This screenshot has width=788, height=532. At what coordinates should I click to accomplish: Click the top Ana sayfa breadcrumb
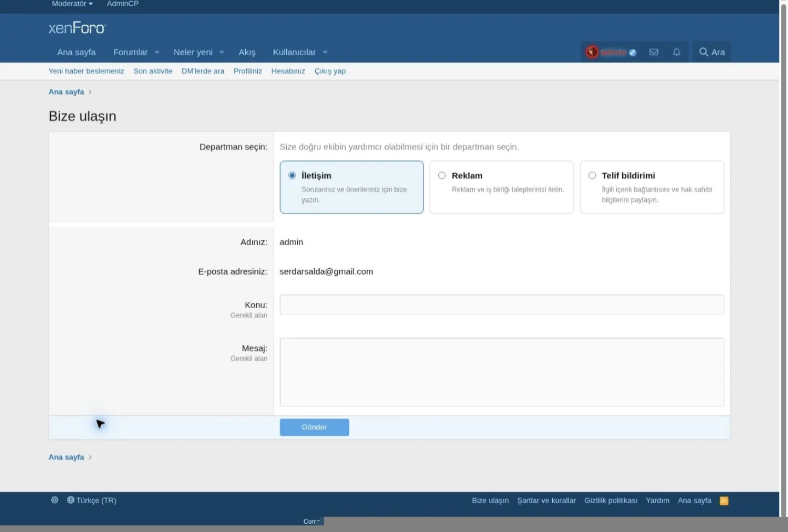coord(66,92)
